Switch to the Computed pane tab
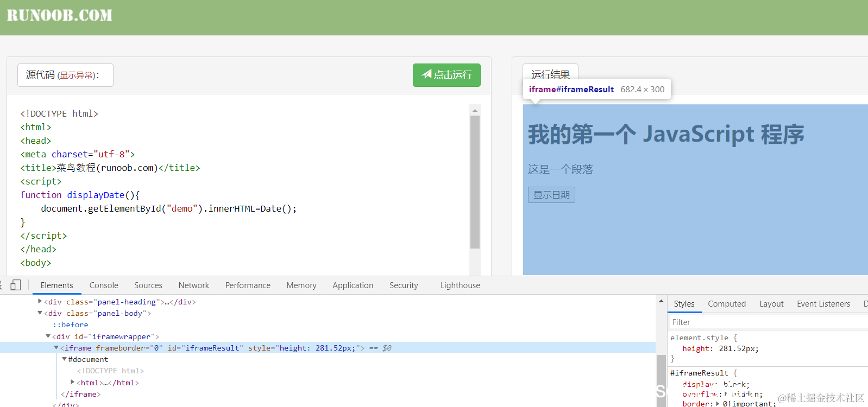The height and width of the screenshot is (407, 868). click(x=727, y=304)
